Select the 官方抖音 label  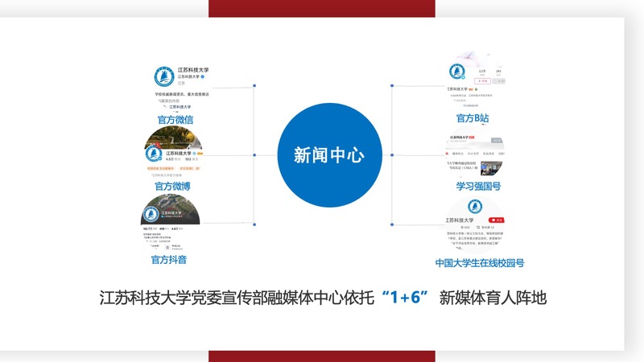tap(169, 259)
